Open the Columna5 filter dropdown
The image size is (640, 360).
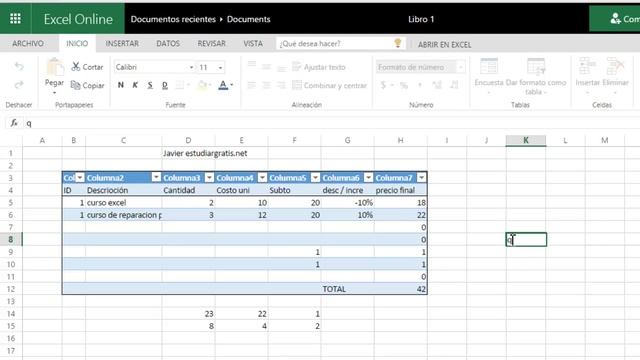pos(315,178)
